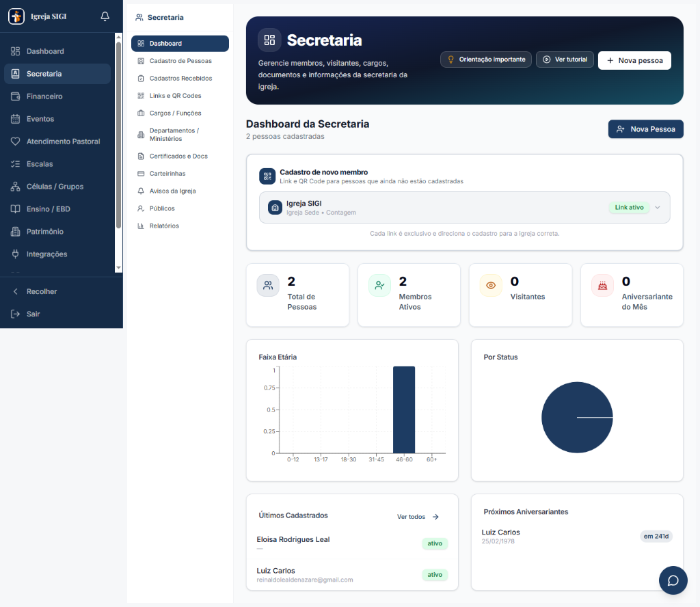Select Cadastros Recebidos submenu item
The width and height of the screenshot is (700, 607).
180,79
